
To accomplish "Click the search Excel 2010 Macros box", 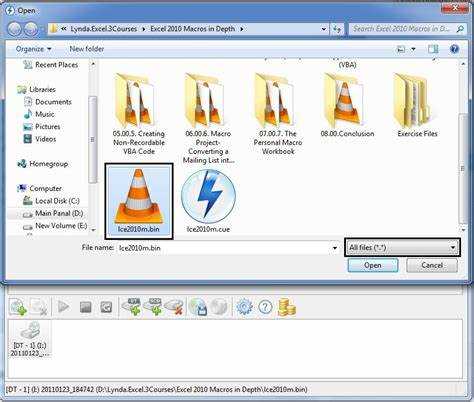I will (x=402, y=29).
